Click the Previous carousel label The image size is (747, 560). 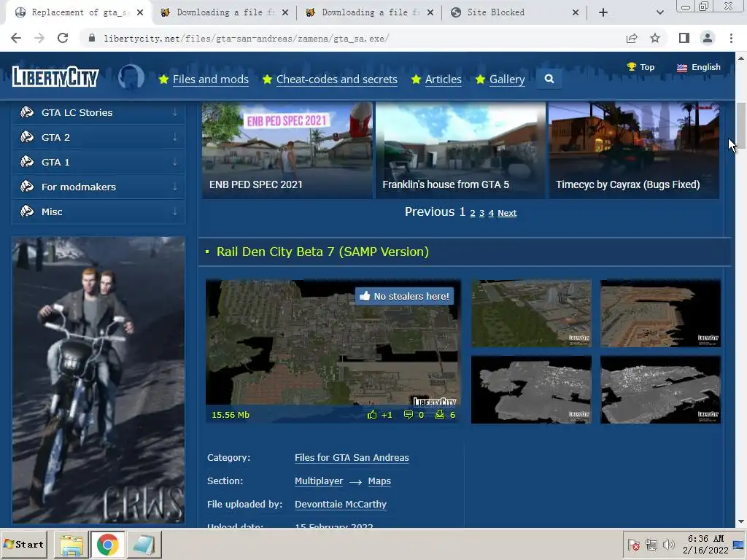point(430,212)
